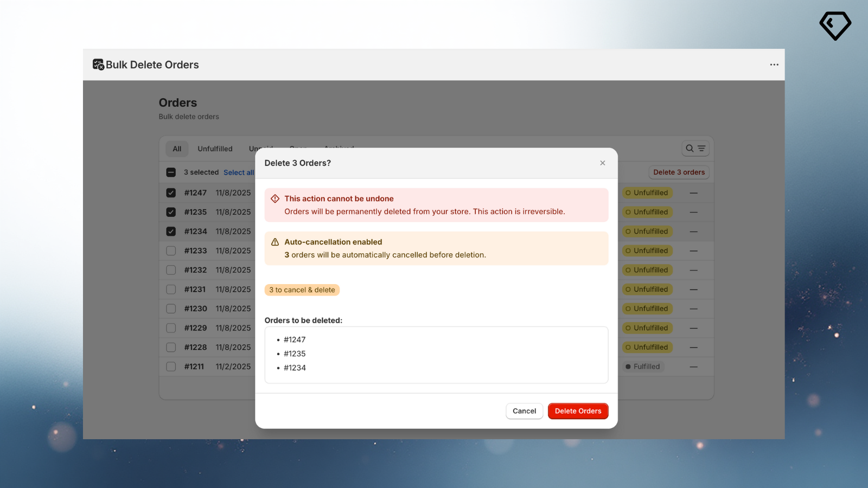This screenshot has height=488, width=868.
Task: Click the Bulk Delete Orders app icon
Action: coord(98,65)
